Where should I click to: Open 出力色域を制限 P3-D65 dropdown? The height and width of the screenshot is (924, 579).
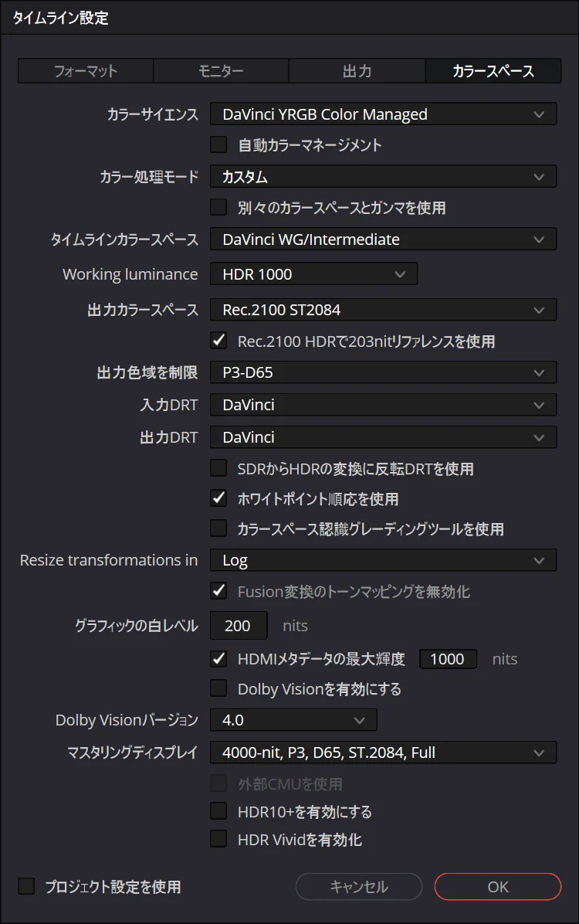click(x=383, y=372)
